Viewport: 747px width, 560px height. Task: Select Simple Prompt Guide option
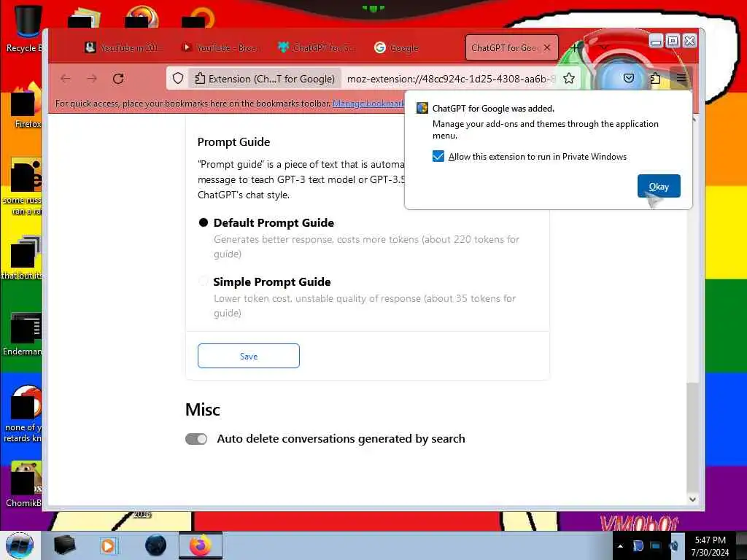click(204, 281)
